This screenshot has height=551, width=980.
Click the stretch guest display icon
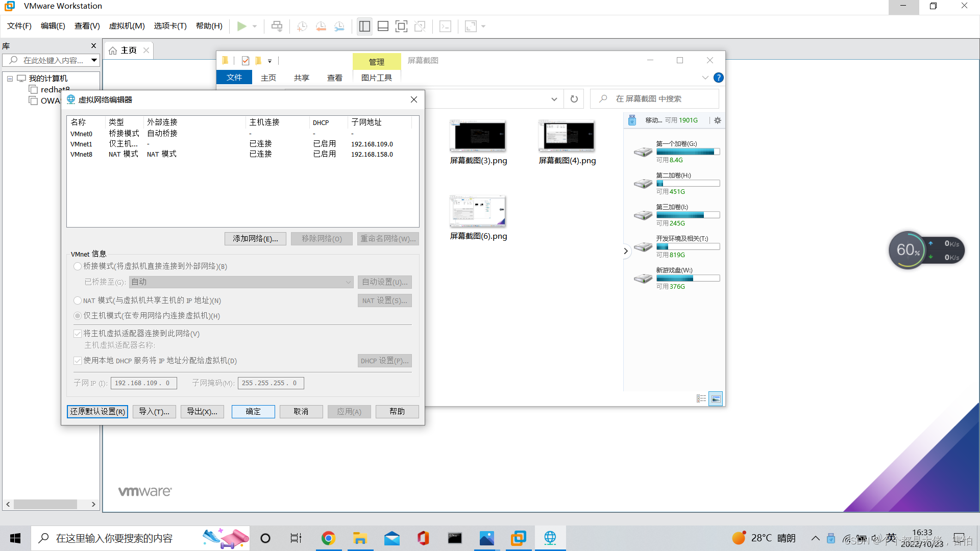pyautogui.click(x=471, y=26)
